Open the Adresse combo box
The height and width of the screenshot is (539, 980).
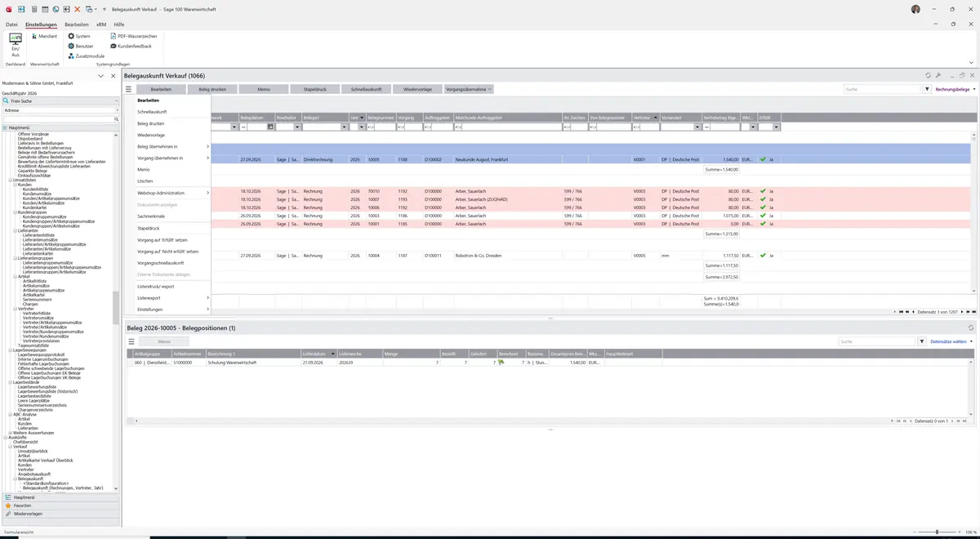[60, 109]
